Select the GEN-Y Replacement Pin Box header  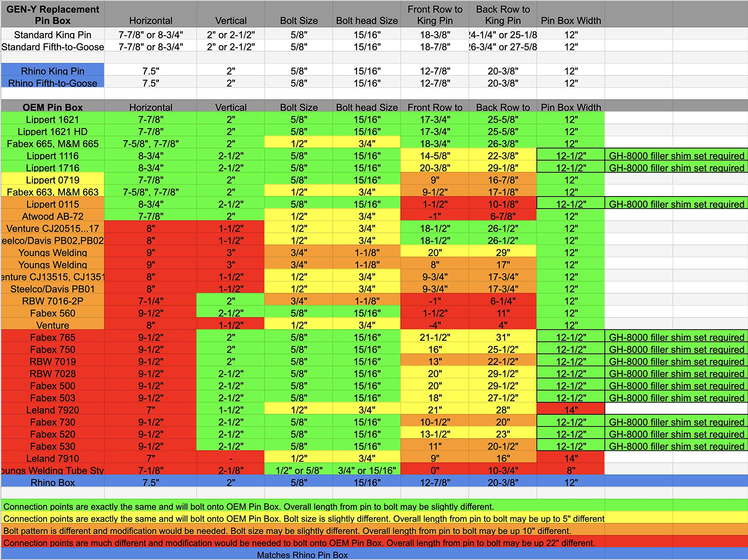(x=52, y=15)
